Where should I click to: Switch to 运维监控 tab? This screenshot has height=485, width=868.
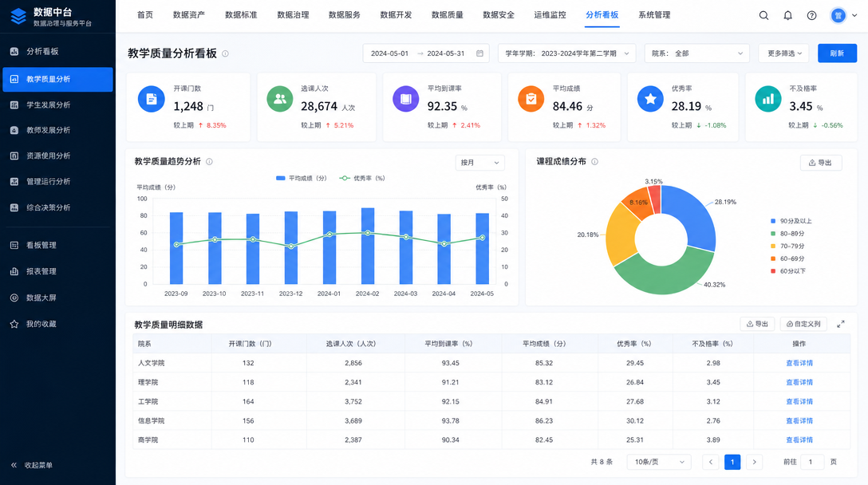(x=550, y=15)
